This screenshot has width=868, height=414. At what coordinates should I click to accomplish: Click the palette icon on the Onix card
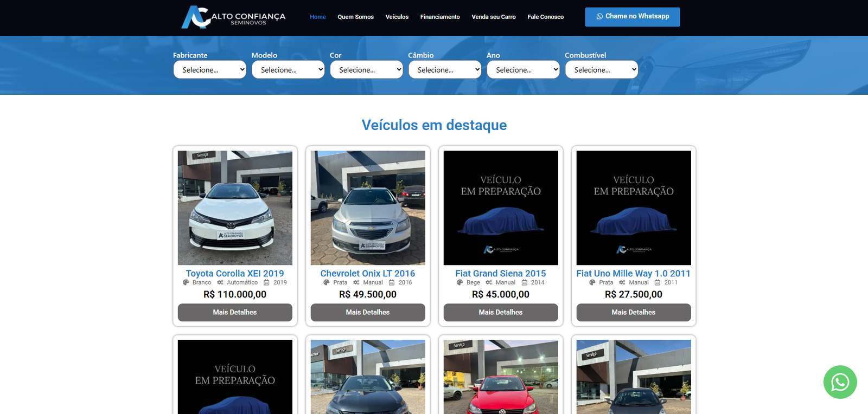coord(327,282)
